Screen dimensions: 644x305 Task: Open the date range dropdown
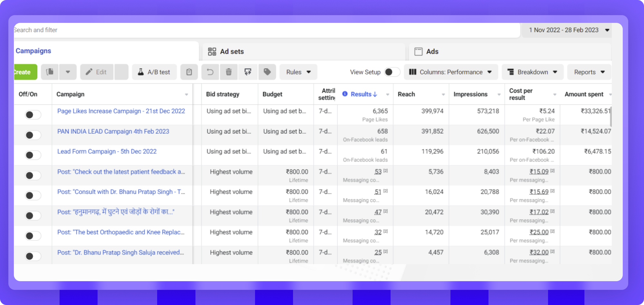569,30
